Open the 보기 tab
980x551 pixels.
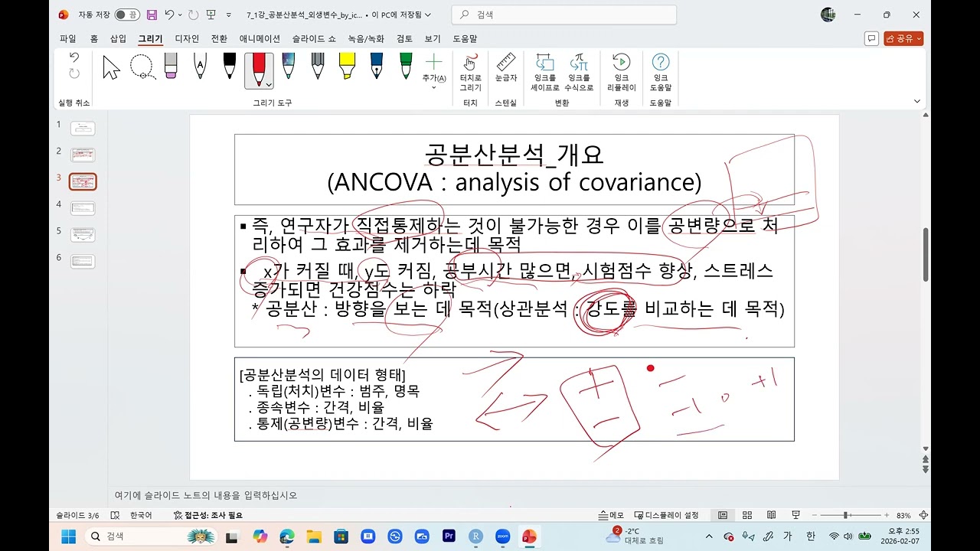click(433, 38)
